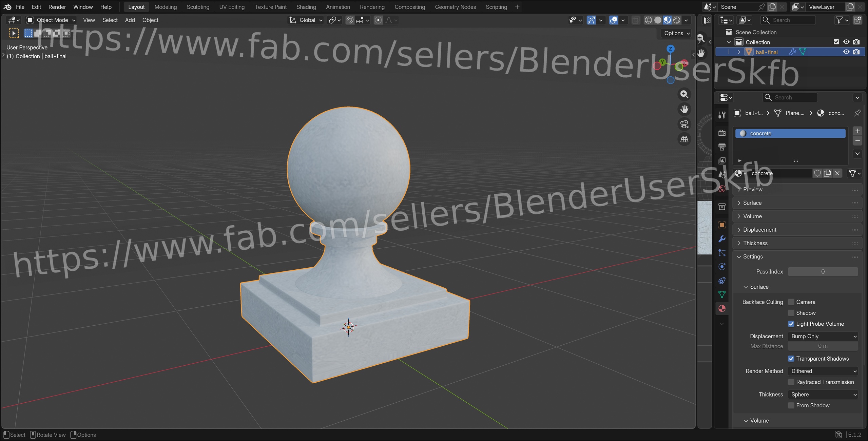Open the Collection properties tab
868x441 pixels.
coord(722,207)
